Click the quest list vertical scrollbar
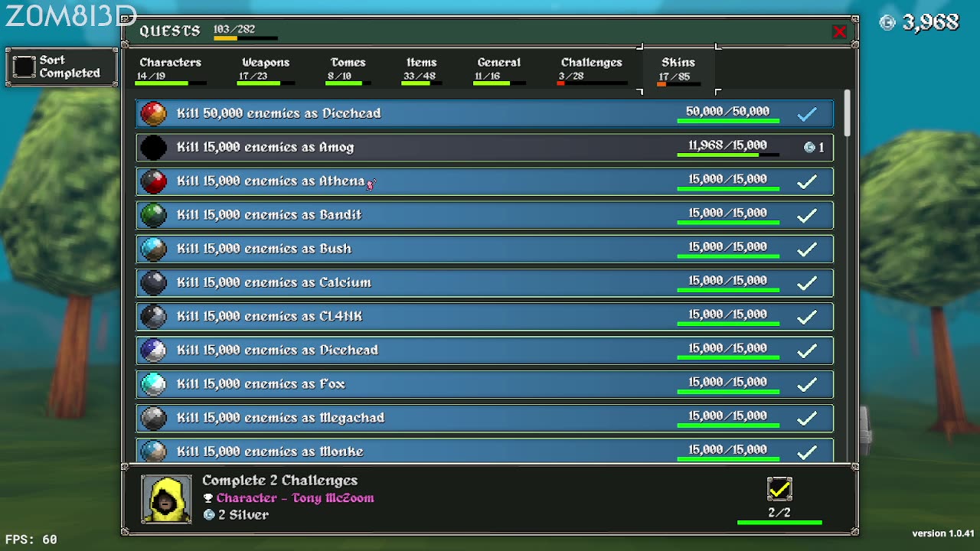The height and width of the screenshot is (551, 980). pos(847,113)
